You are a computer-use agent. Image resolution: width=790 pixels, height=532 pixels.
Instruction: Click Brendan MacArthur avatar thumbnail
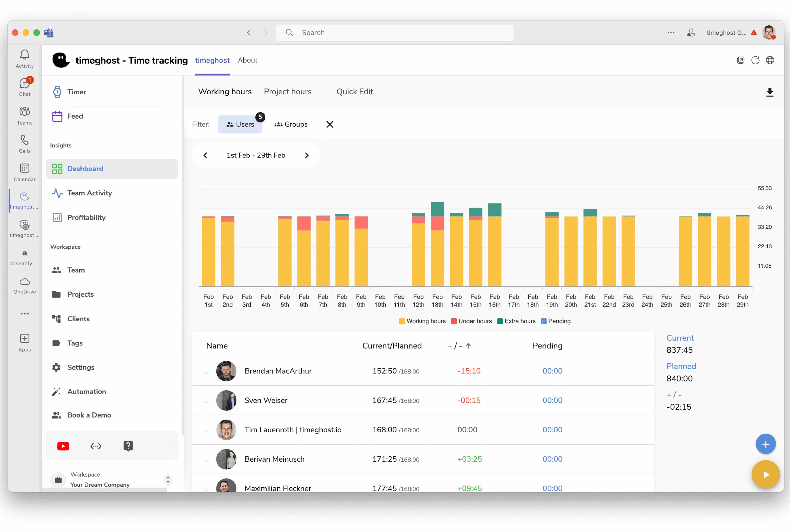pyautogui.click(x=226, y=371)
